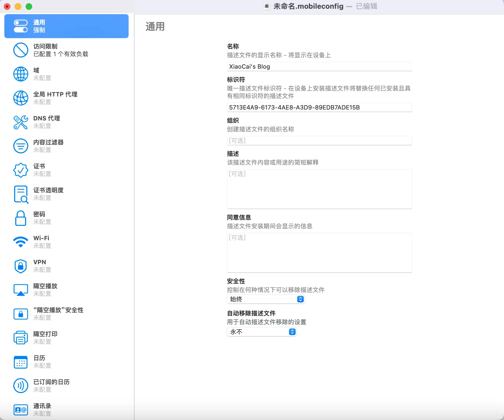Screen dimensions: 504x420
Task: Select the 内容过滤器 payload icon
Action: tap(21, 146)
